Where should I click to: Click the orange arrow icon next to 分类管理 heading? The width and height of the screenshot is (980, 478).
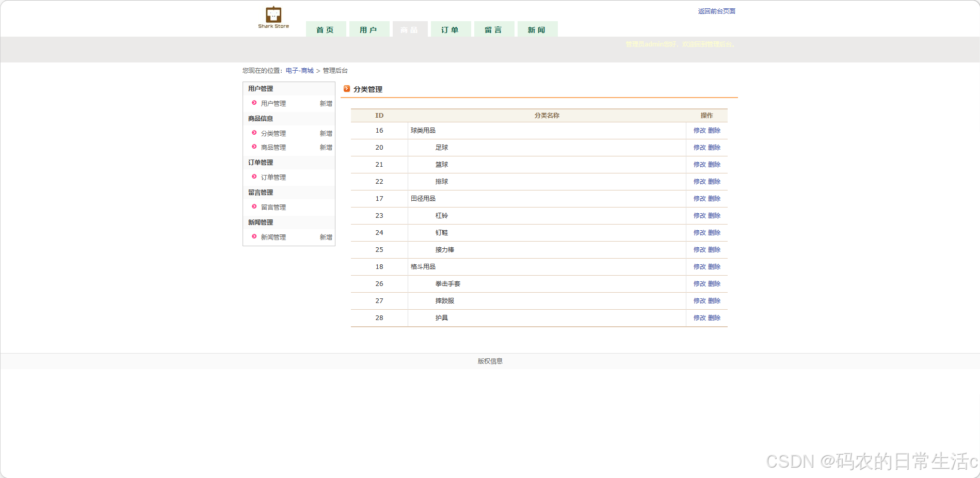[x=346, y=89]
